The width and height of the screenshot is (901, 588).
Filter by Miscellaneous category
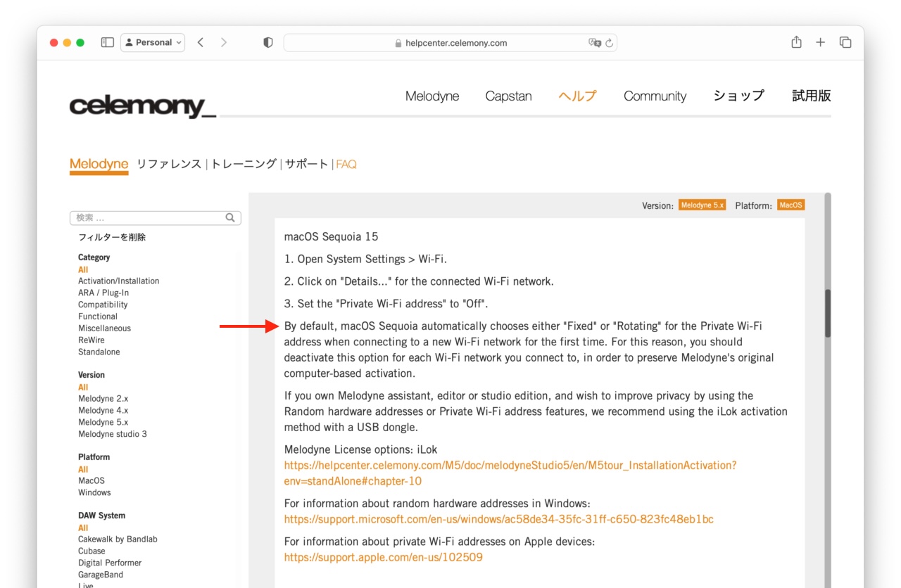(104, 328)
